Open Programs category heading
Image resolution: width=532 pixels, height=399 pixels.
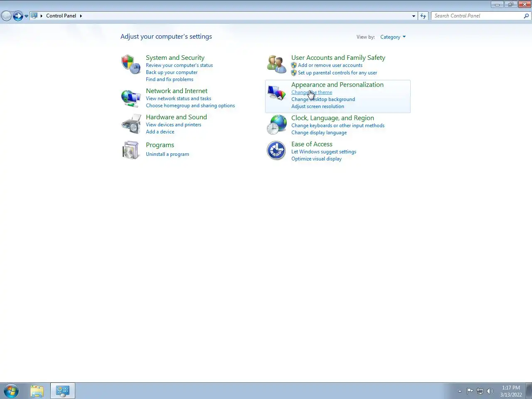[160, 145]
